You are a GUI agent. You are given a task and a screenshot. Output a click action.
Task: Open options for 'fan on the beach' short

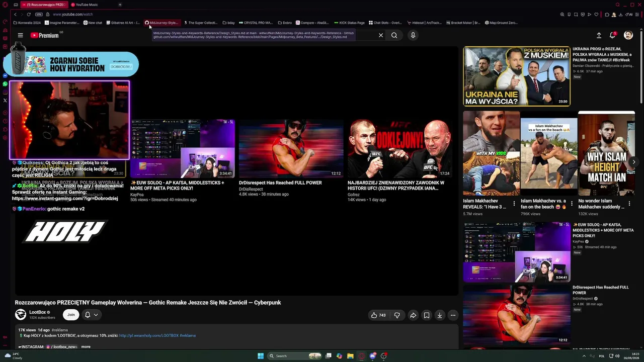pos(572,204)
